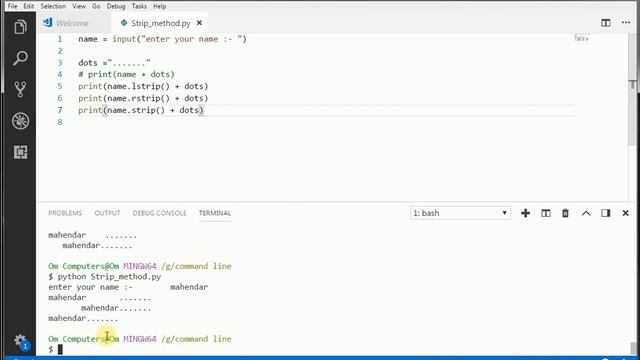
Task: Click line number 8 in the gutter
Action: pos(60,122)
